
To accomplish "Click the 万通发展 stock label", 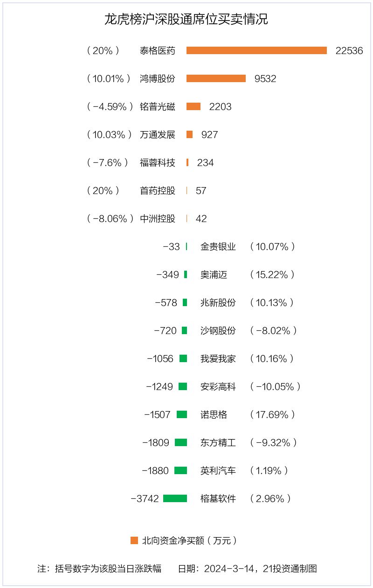I will 158,135.
